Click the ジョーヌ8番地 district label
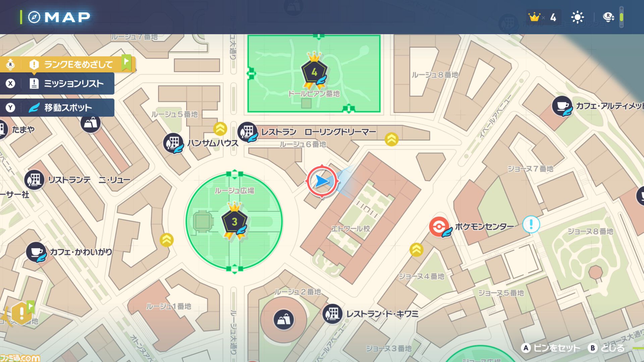Image resolution: width=644 pixels, height=362 pixels. [590, 232]
